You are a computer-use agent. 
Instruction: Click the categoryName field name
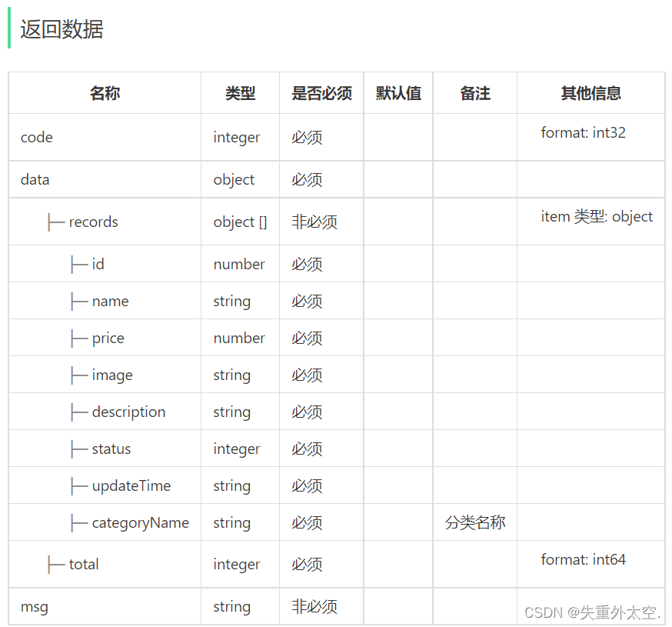[141, 523]
